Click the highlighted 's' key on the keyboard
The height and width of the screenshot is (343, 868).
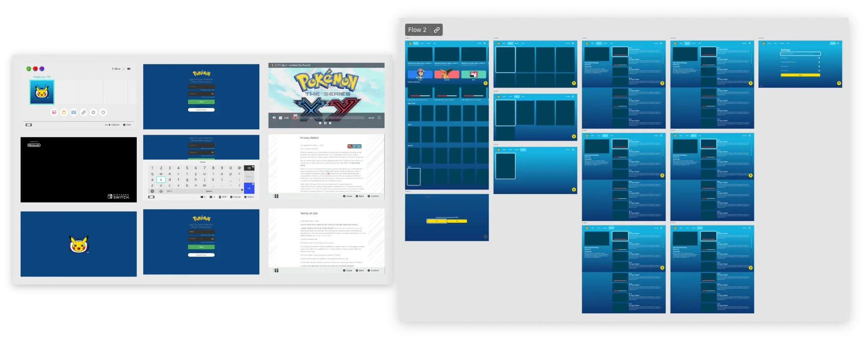coord(161,180)
